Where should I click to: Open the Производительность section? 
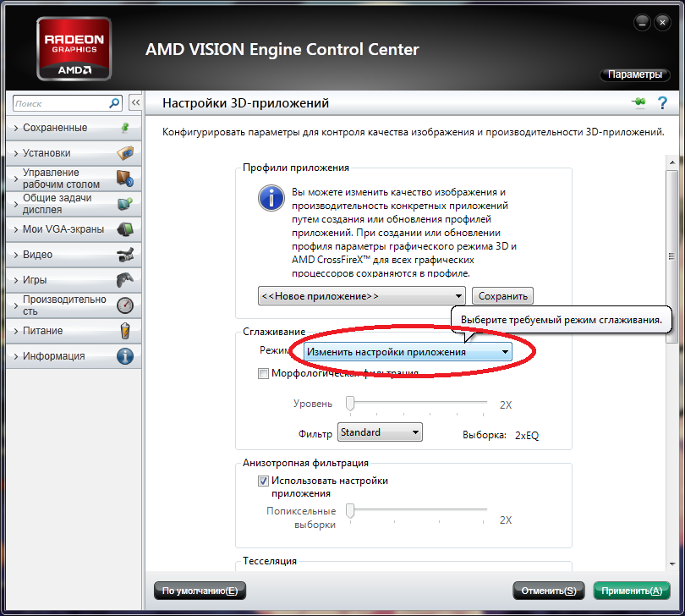74,305
